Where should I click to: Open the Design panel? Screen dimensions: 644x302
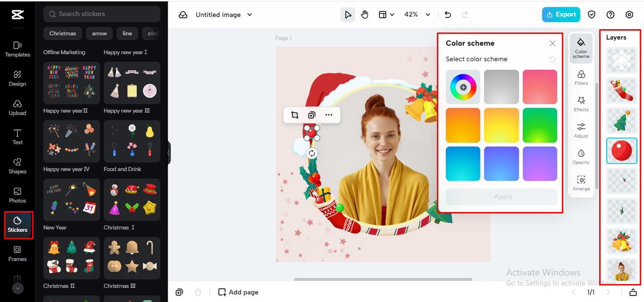(18, 78)
